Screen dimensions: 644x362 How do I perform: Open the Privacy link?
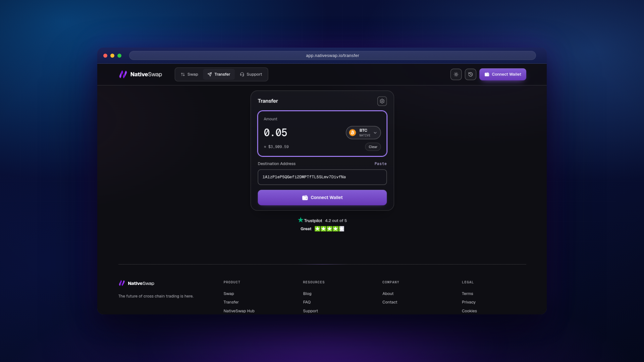click(469, 302)
